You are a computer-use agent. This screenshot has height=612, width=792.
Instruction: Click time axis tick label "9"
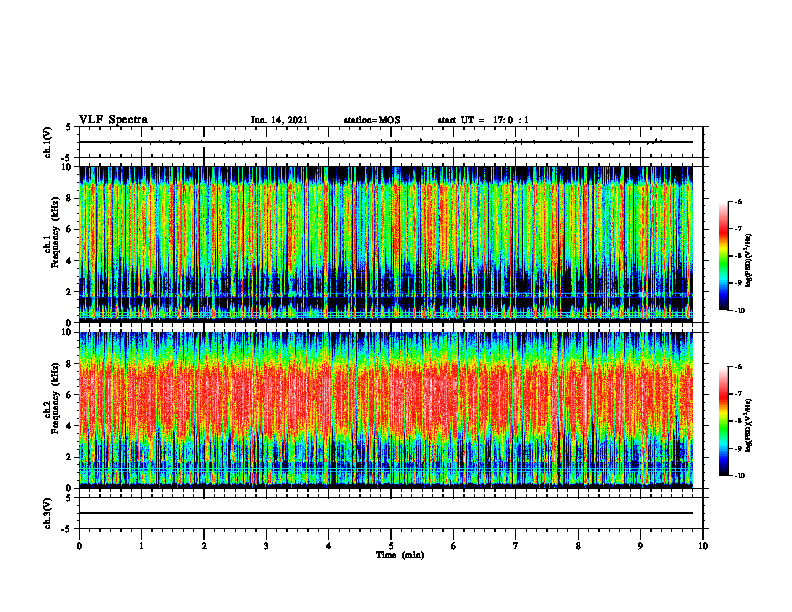(x=640, y=546)
